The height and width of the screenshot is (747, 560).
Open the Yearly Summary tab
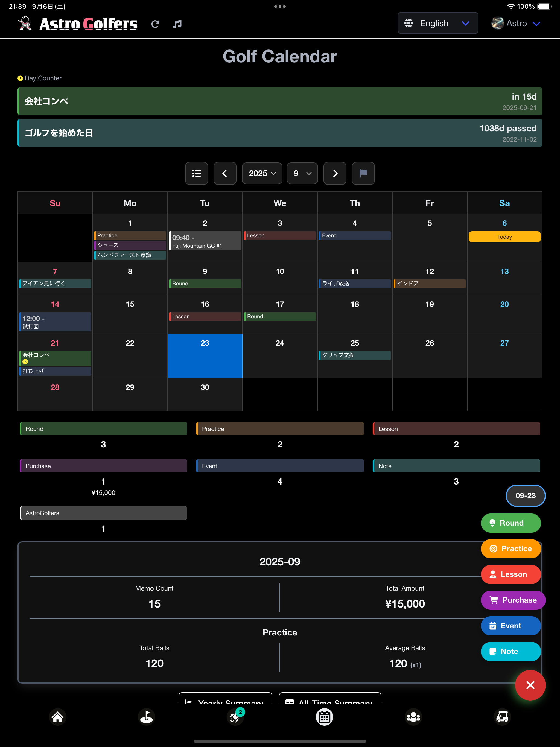[225, 698]
